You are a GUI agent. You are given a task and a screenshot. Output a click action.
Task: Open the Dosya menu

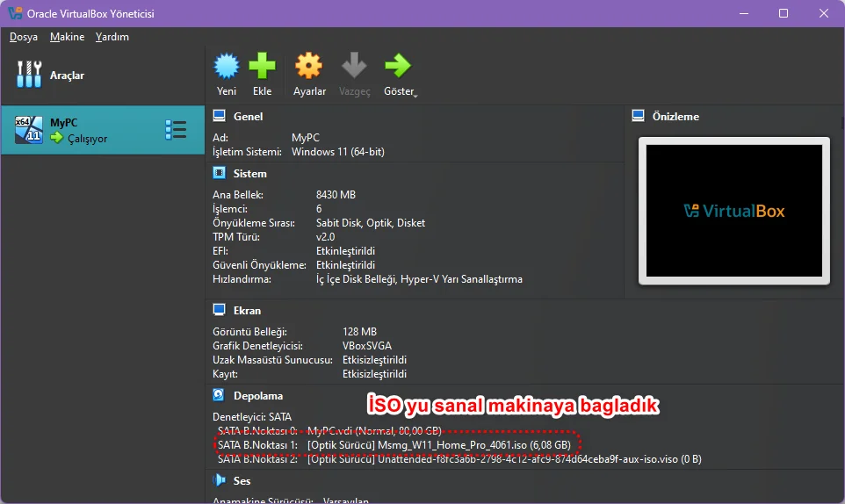(x=24, y=37)
